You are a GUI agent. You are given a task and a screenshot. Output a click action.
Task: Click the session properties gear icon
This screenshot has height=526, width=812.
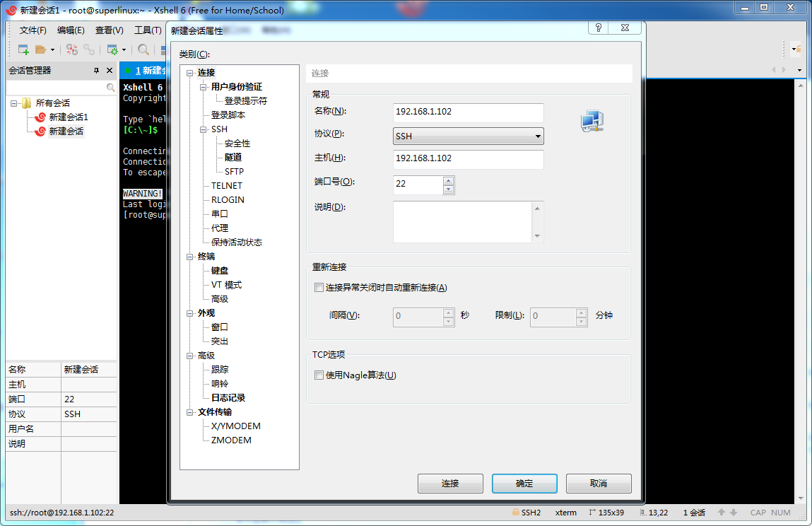(112, 49)
